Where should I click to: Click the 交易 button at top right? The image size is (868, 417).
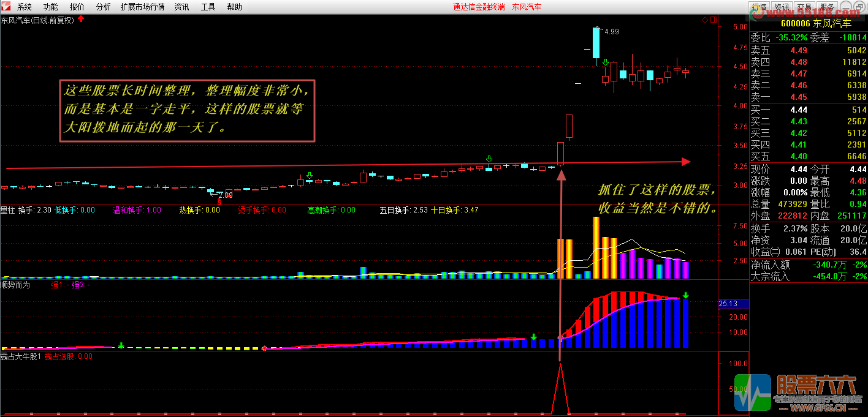coord(804,7)
